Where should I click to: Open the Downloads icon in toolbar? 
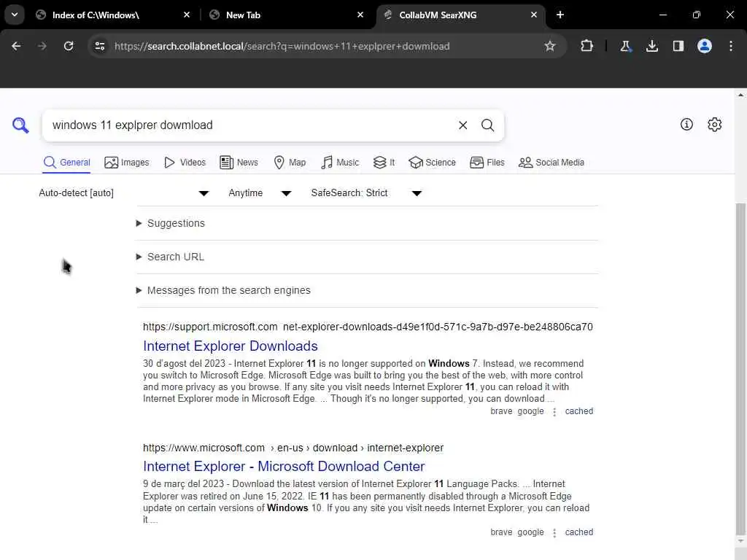(x=651, y=46)
